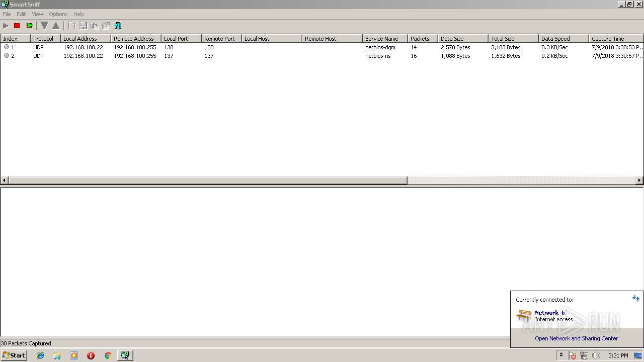Click the green arrow capture options icon
Viewport: 644px width, 362px height.
point(29,26)
